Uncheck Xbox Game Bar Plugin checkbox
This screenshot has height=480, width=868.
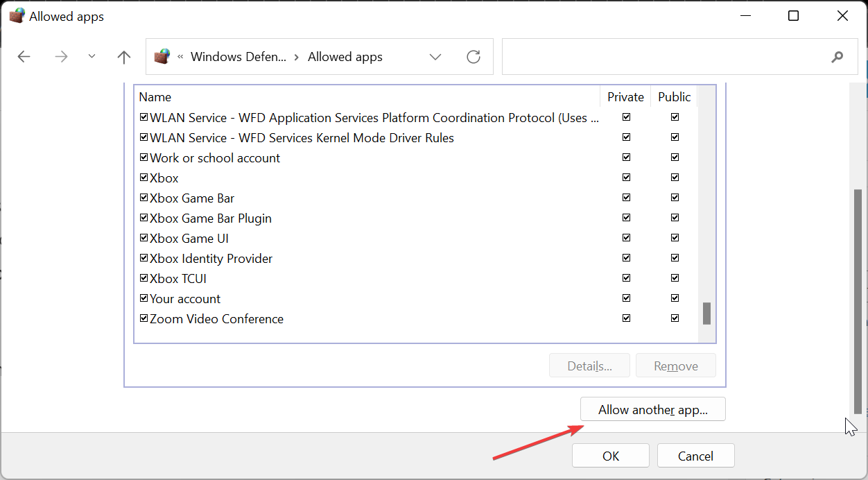[x=144, y=218]
